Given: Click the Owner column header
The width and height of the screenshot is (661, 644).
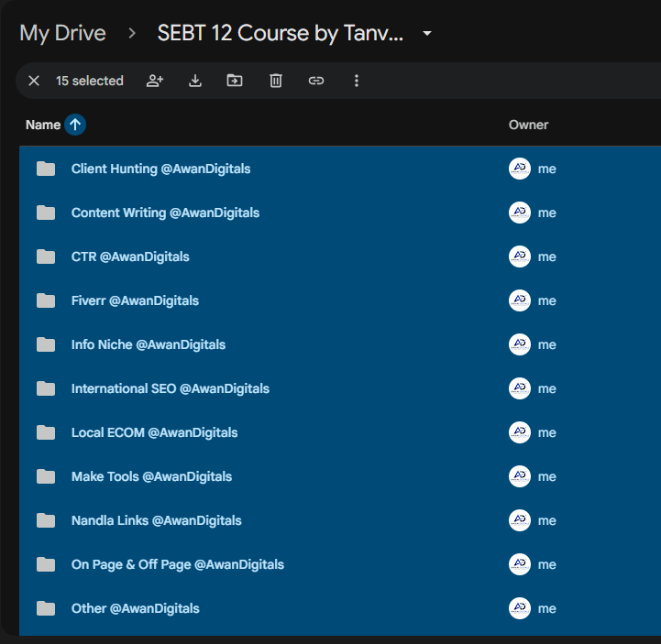Looking at the screenshot, I should point(528,125).
